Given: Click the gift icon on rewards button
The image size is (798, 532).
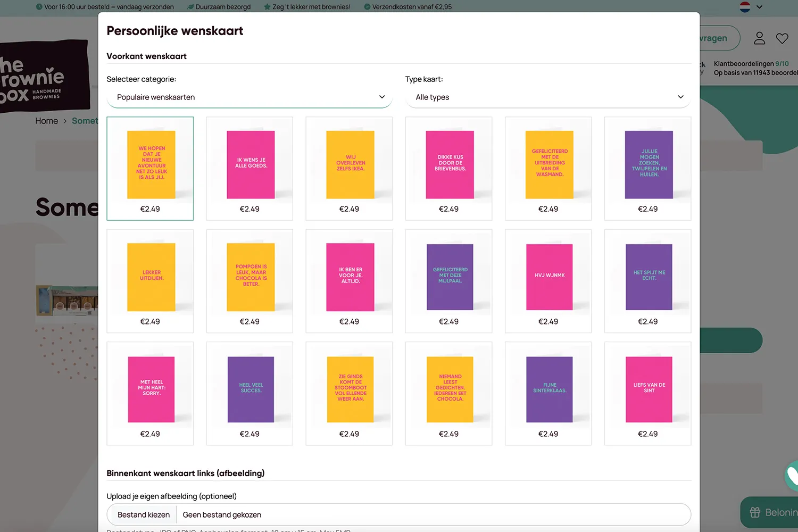Looking at the screenshot, I should coord(755,512).
